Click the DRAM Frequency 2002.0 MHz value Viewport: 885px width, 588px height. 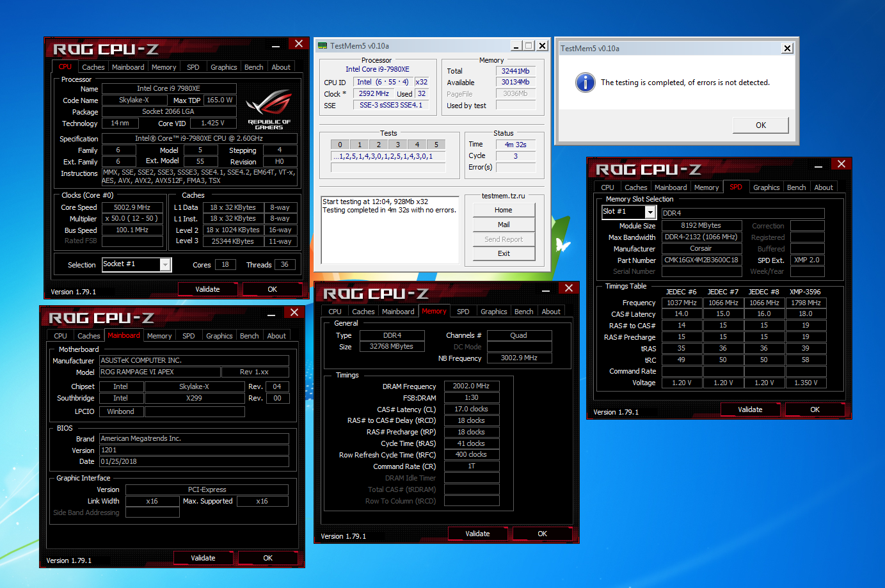pyautogui.click(x=472, y=386)
